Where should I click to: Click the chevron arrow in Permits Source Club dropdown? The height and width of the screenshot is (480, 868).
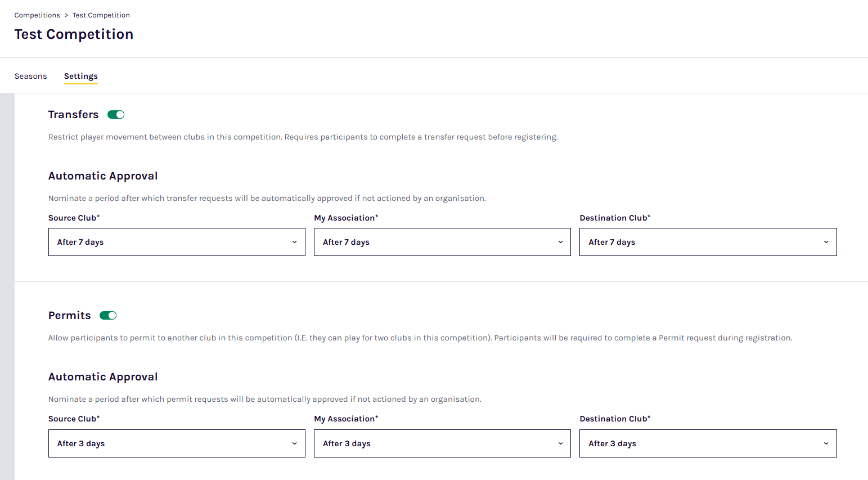coord(294,443)
